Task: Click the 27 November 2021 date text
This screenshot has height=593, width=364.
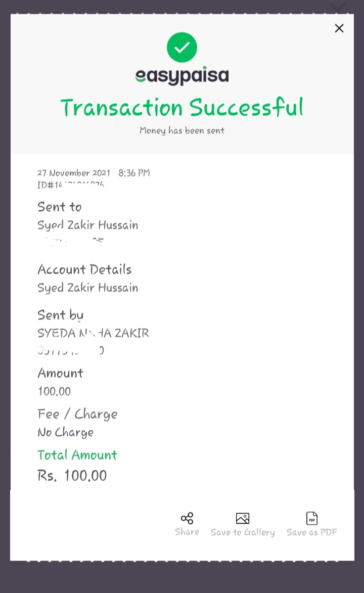Action: click(x=74, y=173)
